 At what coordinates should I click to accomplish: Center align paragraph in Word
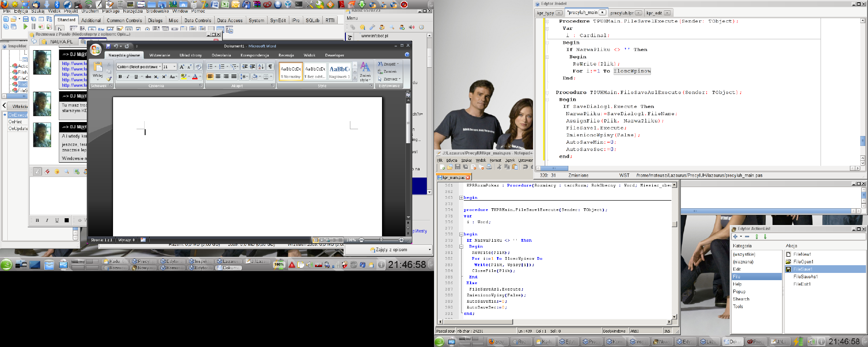(218, 77)
